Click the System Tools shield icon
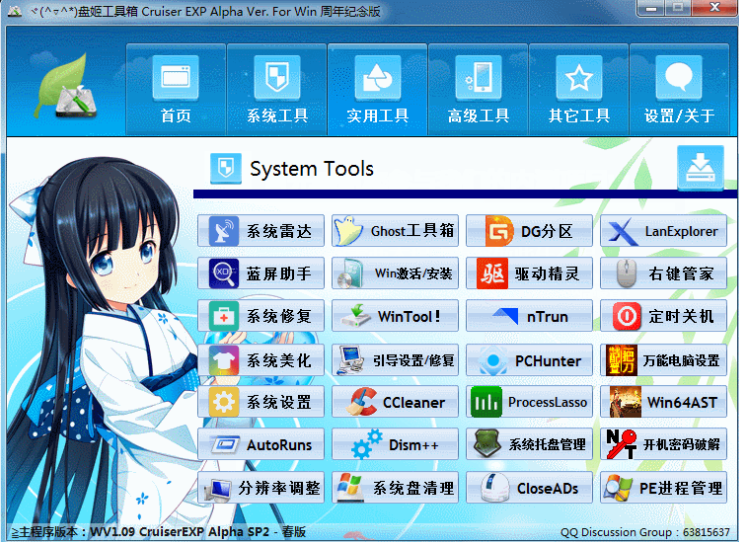The height and width of the screenshot is (542, 739). 226,168
